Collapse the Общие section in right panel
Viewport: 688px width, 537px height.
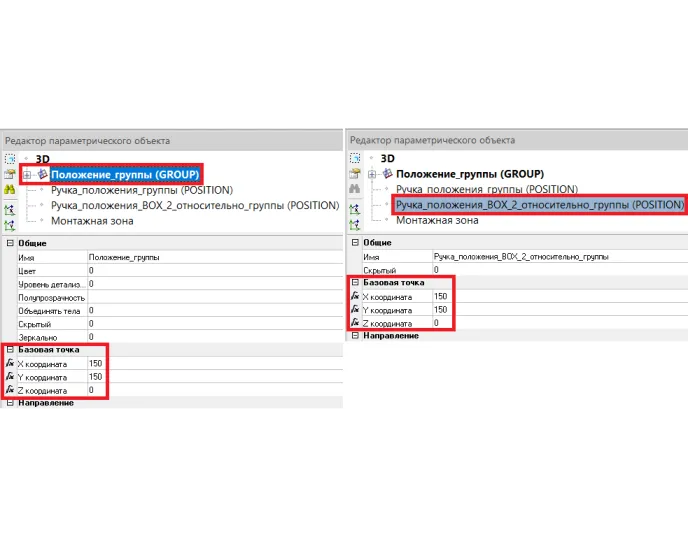pyautogui.click(x=355, y=242)
